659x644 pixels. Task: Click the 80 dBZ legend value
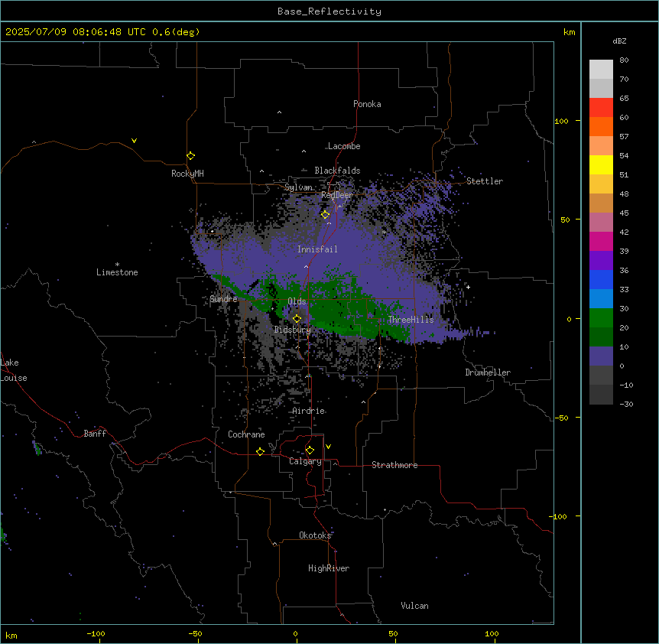click(624, 60)
